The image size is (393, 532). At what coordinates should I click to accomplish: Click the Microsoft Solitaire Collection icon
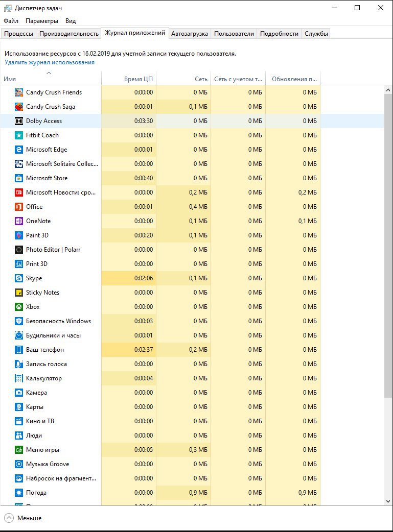coord(19,164)
